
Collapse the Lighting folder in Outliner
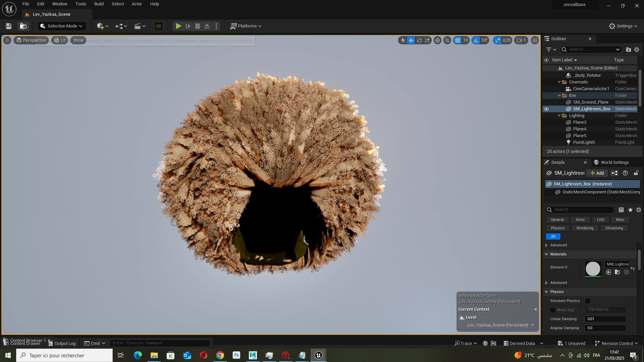coord(559,116)
